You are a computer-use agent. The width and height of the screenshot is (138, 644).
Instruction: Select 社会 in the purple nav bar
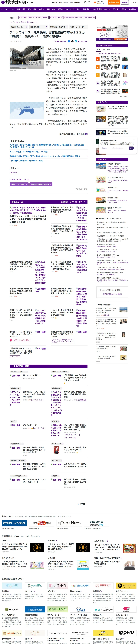[x=24, y=9]
